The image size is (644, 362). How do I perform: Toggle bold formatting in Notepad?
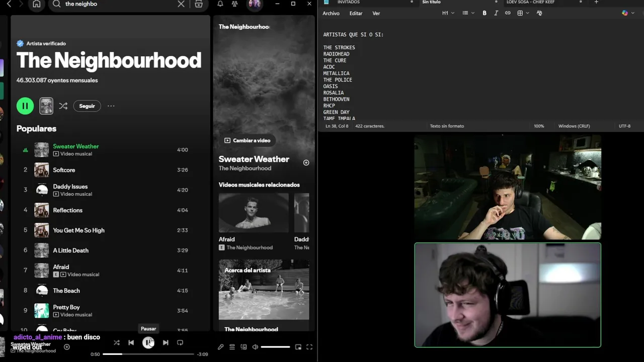485,13
